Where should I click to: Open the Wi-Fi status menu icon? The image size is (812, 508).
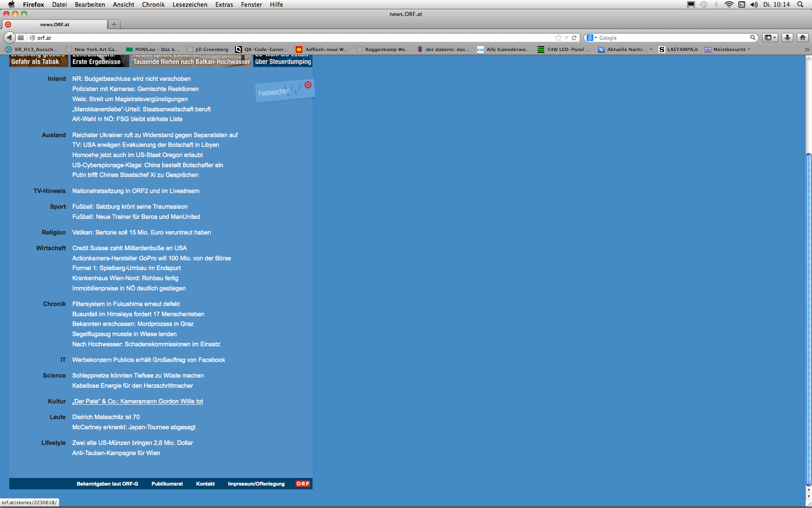pos(729,5)
